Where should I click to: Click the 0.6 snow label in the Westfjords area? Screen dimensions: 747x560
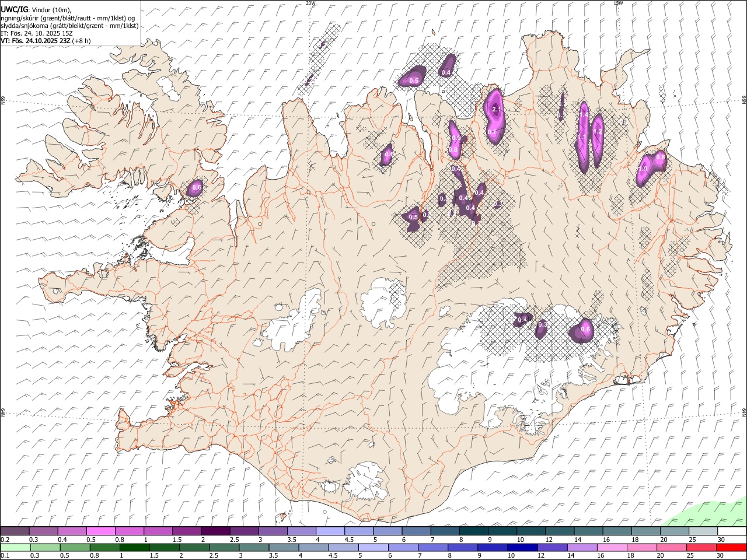pos(197,188)
